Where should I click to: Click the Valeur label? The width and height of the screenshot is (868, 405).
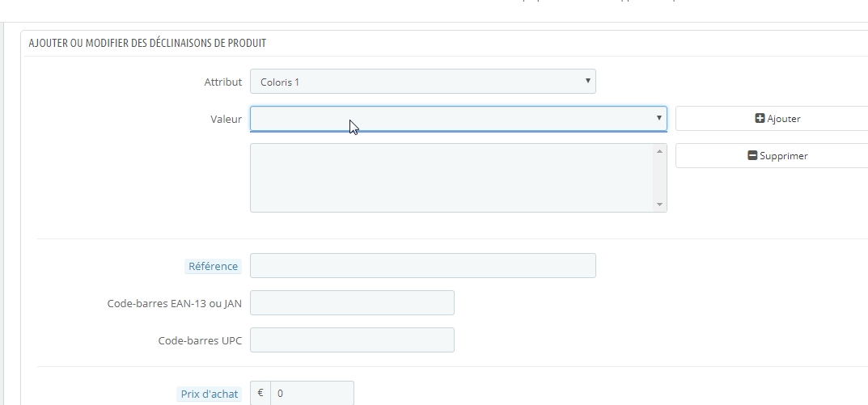[x=226, y=119]
